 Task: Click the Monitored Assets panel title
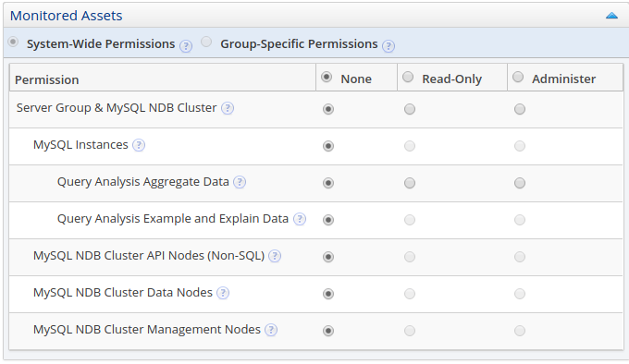tap(67, 16)
